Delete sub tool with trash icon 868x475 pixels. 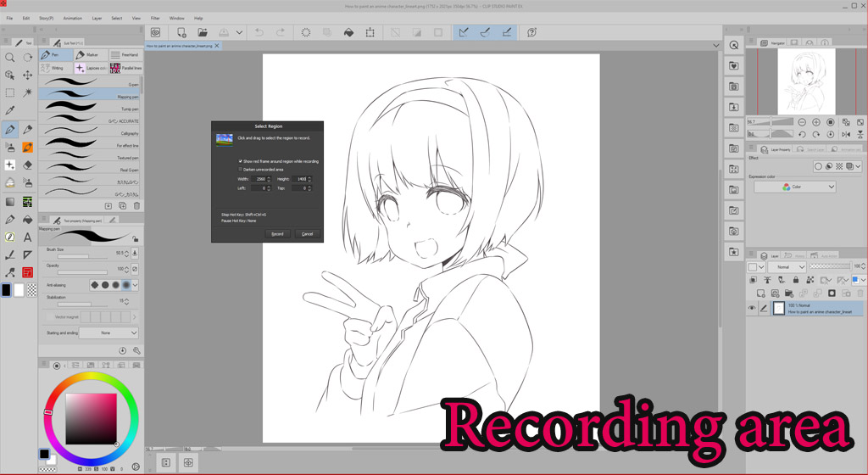(136, 205)
